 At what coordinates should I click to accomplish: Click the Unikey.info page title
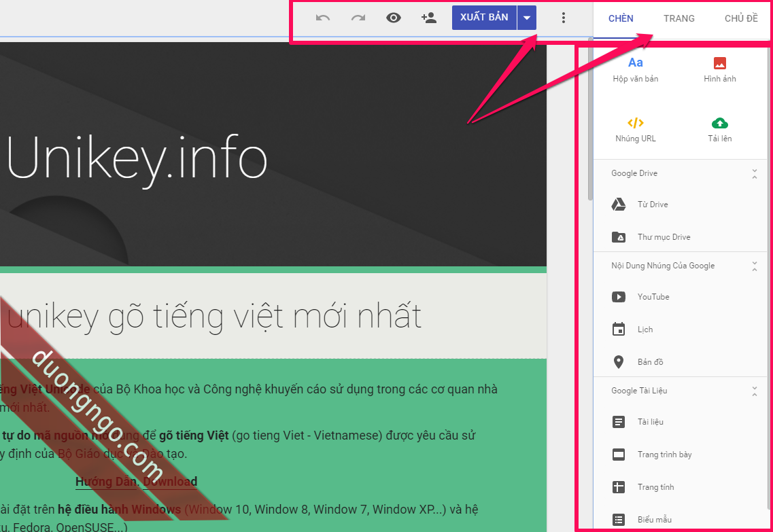click(137, 160)
